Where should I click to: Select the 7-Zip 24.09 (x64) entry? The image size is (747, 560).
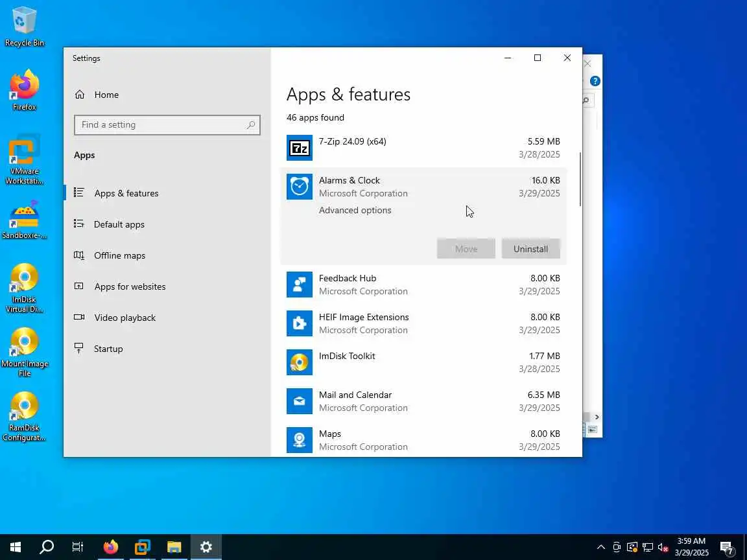[423, 148]
